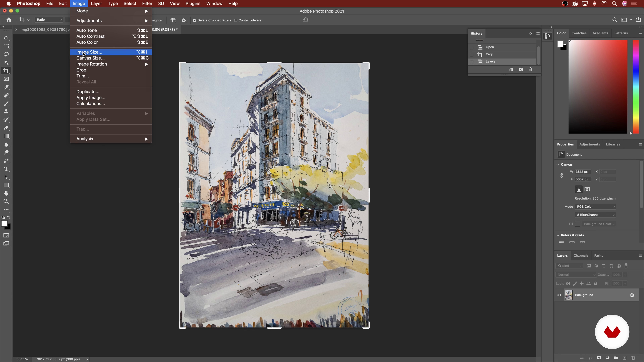Viewport: 644px width, 362px height.
Task: Delete current state in History panel
Action: tap(530, 69)
